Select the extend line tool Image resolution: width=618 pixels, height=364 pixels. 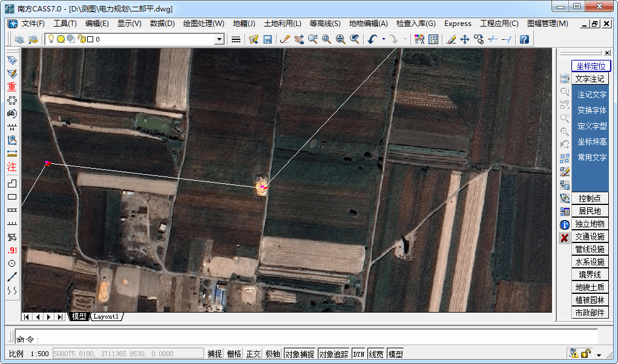pos(507,39)
